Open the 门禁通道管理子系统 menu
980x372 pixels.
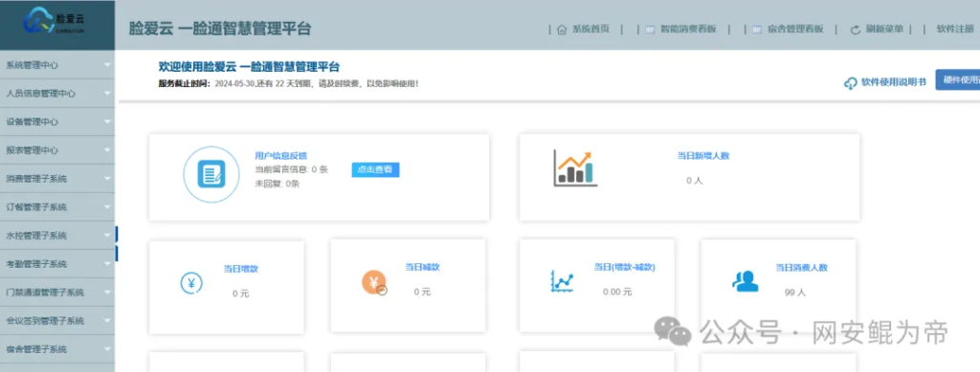pyautogui.click(x=57, y=292)
